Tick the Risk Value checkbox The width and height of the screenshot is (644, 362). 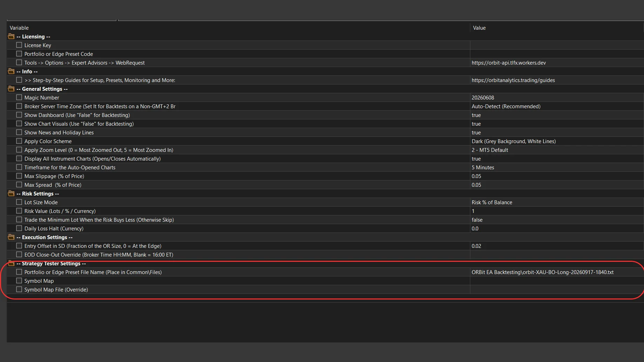coord(19,211)
